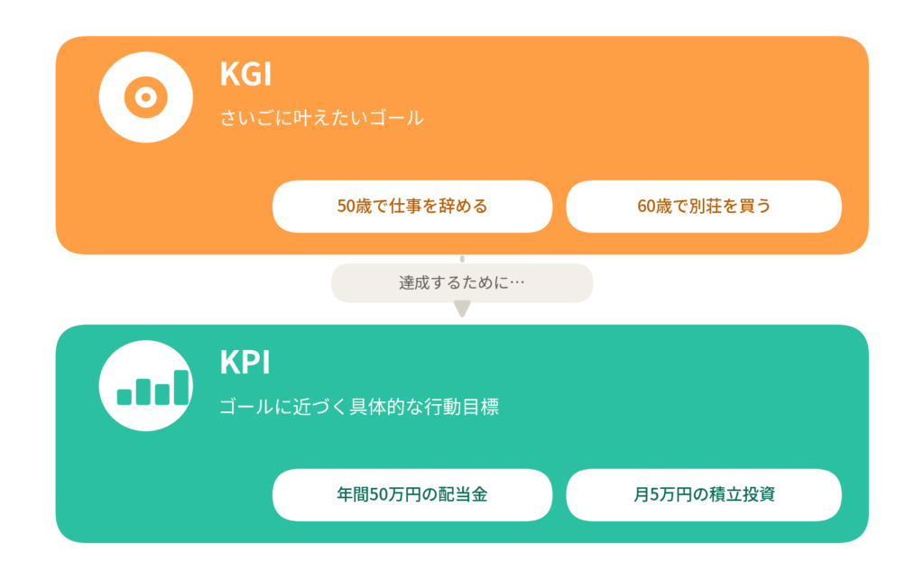Viewport: 924px width, 571px height.
Task: Click the shortest bar in the KPI chart icon
Action: point(125,397)
